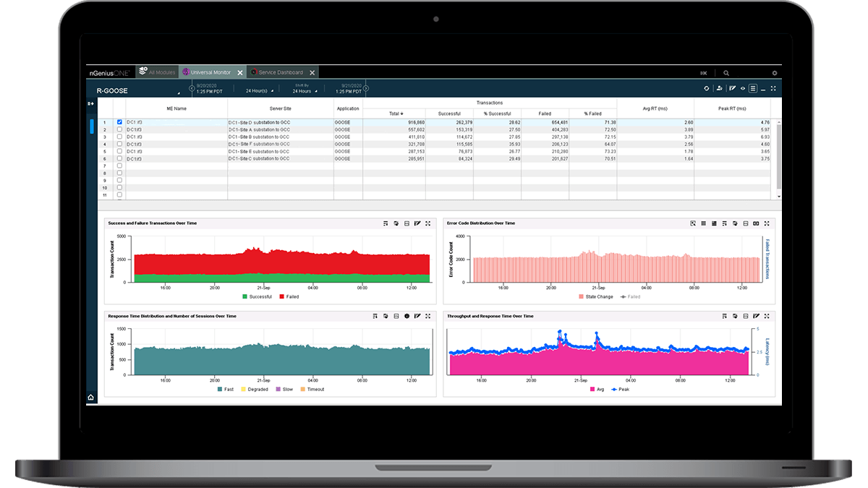Uncheck the selected checkbox on row 1

(121, 122)
